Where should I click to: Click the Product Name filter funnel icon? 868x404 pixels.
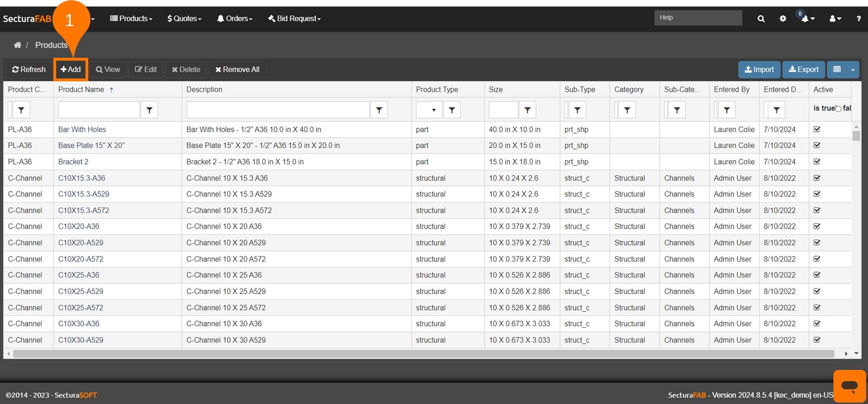tap(149, 110)
